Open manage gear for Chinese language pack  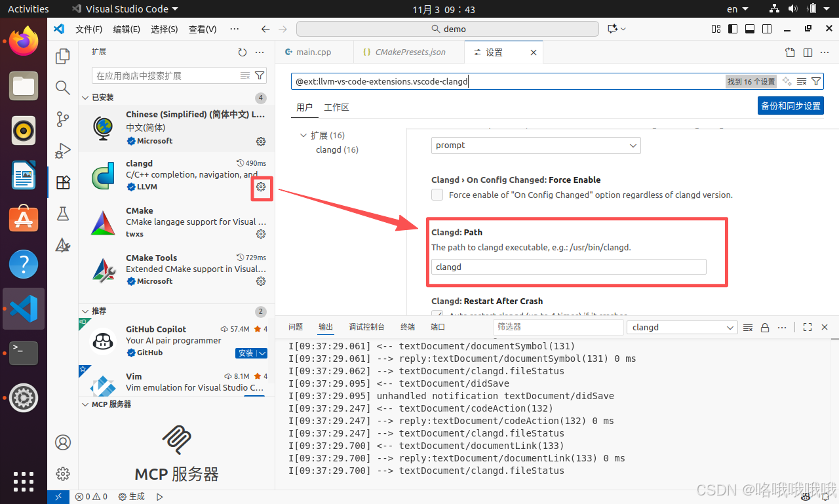[x=261, y=142]
